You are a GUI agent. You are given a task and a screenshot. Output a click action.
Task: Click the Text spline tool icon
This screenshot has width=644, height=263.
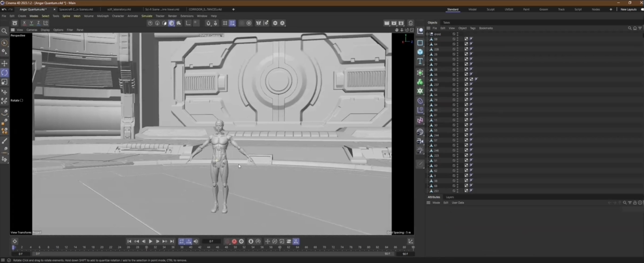point(420,61)
